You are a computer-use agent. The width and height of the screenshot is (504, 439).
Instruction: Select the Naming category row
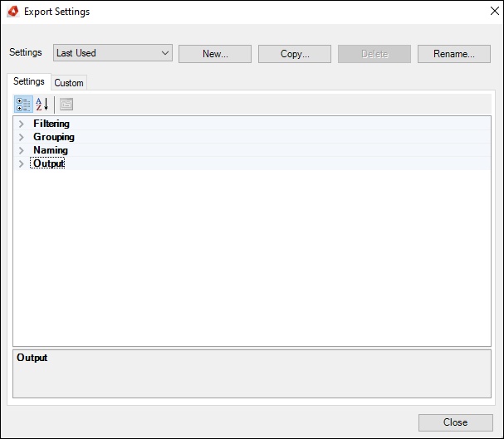tap(252, 150)
